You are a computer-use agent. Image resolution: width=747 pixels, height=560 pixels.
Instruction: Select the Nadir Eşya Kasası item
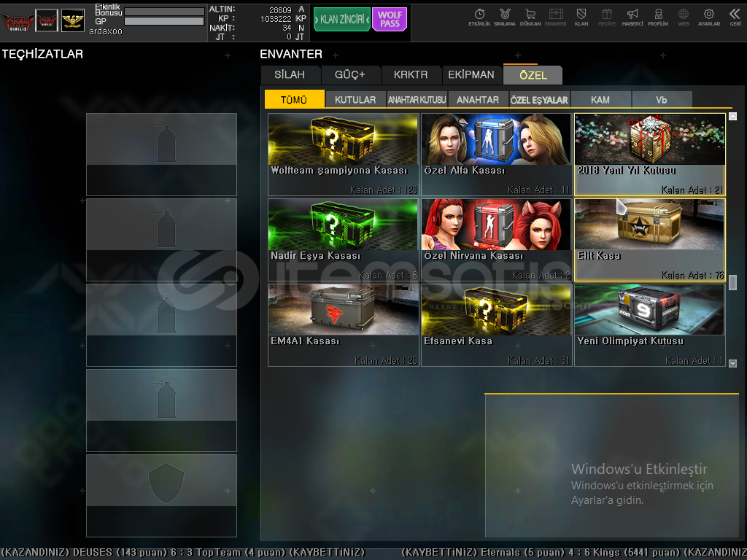click(344, 240)
